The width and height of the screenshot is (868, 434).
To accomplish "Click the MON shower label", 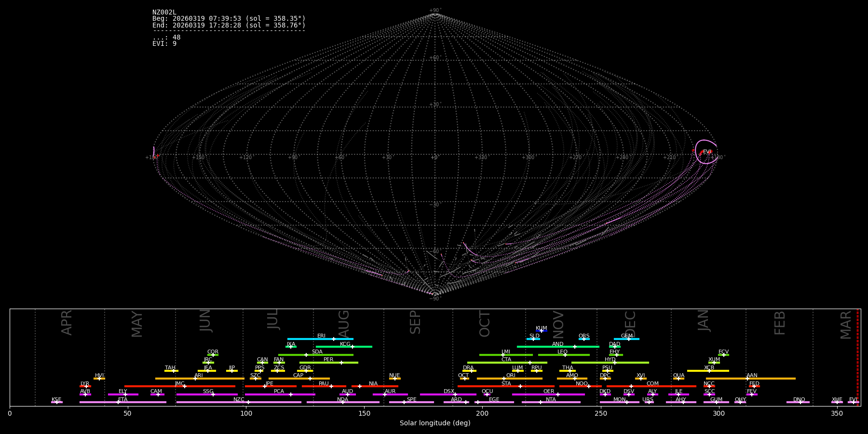I will coord(619,399).
